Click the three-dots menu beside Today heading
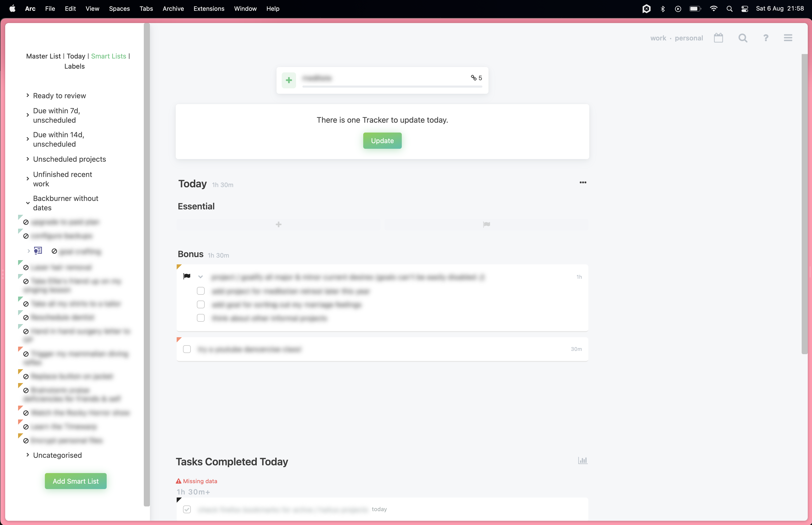The height and width of the screenshot is (525, 812). click(583, 182)
